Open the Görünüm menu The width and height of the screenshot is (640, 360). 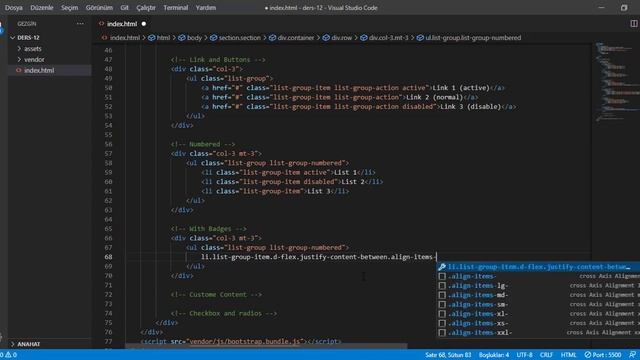[x=99, y=8]
